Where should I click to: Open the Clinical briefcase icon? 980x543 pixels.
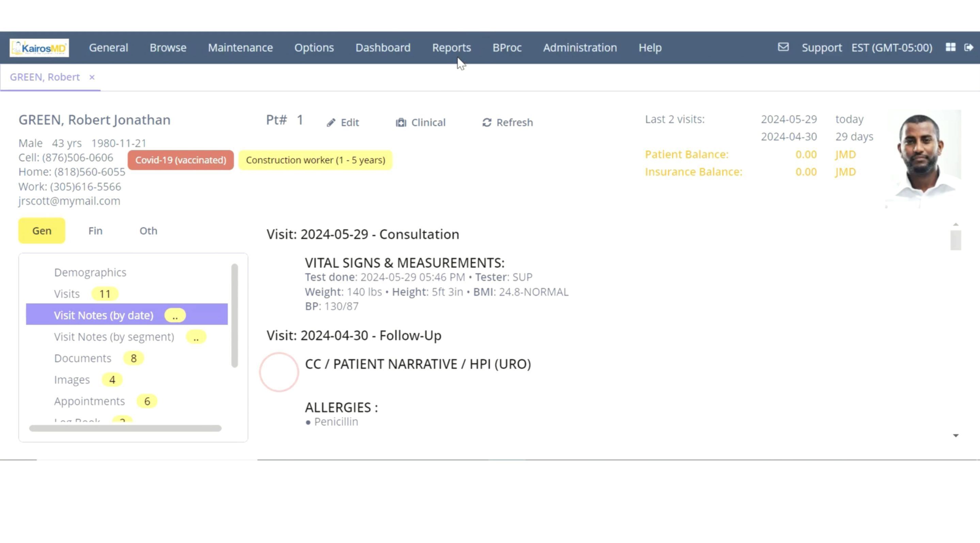pos(401,123)
